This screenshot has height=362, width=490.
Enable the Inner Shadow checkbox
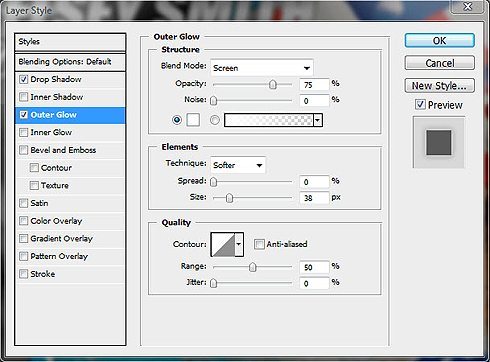click(x=23, y=97)
